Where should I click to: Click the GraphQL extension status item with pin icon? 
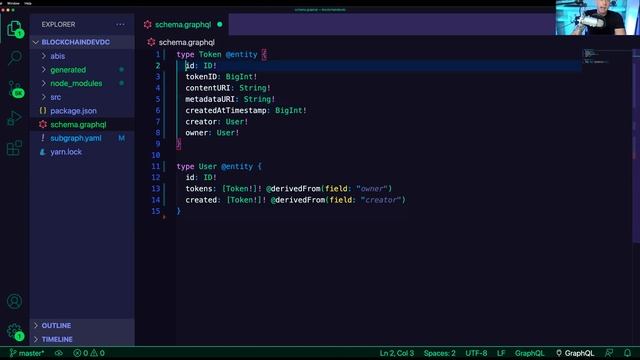point(575,353)
